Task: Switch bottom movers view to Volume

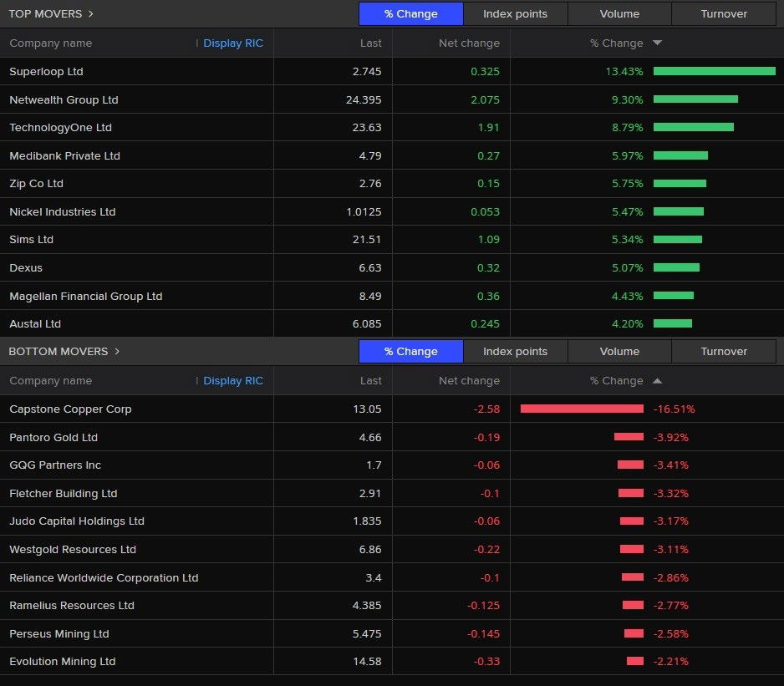Action: 619,351
